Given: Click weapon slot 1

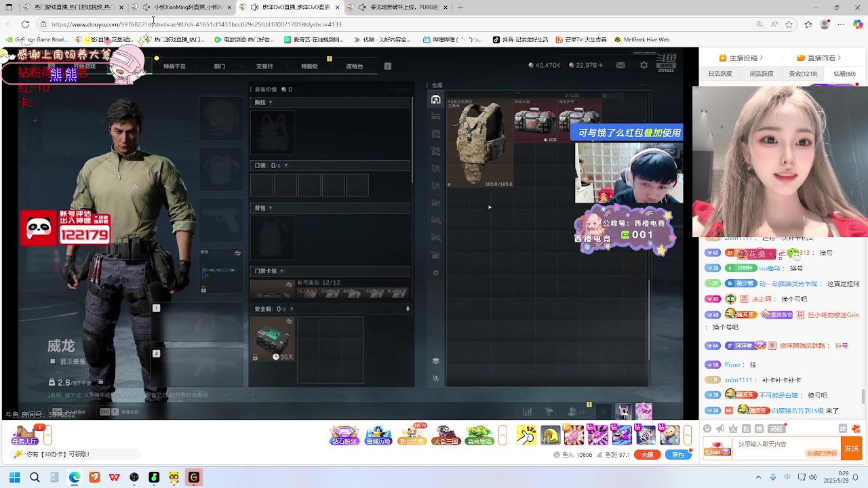Looking at the screenshot, I should (198, 322).
